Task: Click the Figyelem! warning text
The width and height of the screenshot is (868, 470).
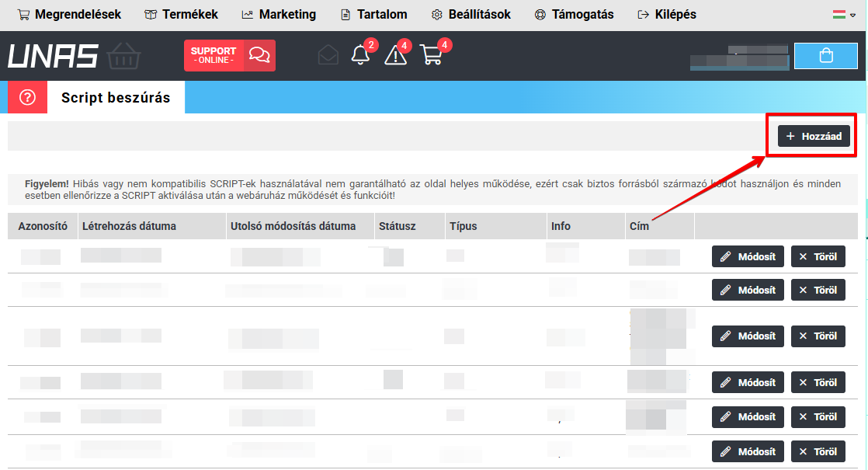Action: click(47, 184)
